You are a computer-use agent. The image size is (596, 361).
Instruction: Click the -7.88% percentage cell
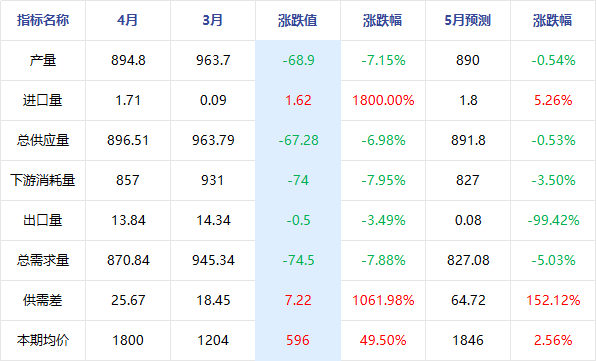pyautogui.click(x=383, y=260)
